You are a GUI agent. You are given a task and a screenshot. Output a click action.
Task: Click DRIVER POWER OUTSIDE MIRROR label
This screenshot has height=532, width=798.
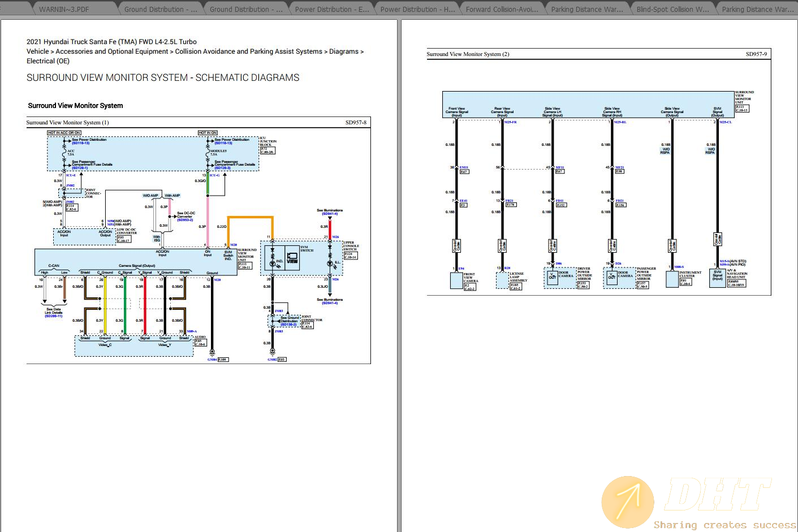click(x=584, y=274)
